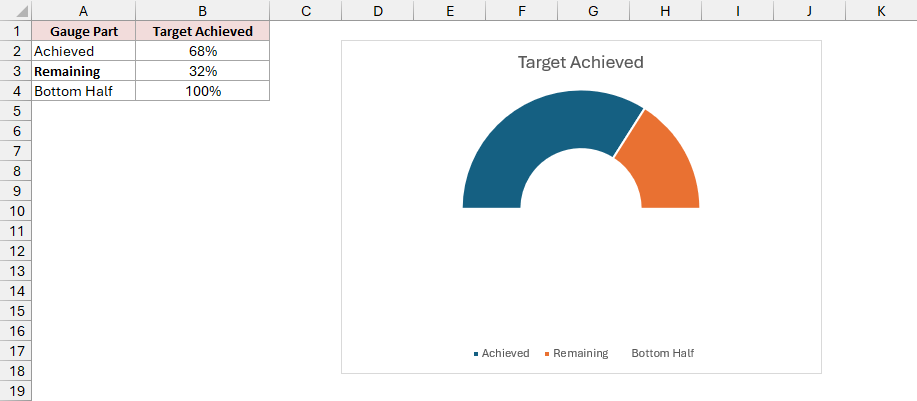The width and height of the screenshot is (917, 401).
Task: Select column E header
Action: click(x=449, y=11)
